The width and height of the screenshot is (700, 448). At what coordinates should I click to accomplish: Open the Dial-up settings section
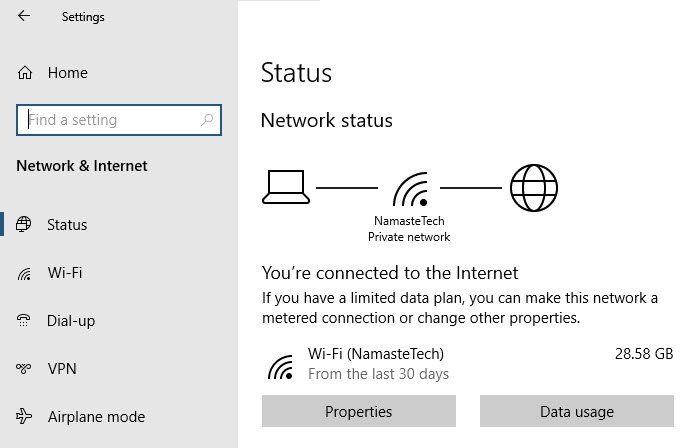[x=71, y=321]
